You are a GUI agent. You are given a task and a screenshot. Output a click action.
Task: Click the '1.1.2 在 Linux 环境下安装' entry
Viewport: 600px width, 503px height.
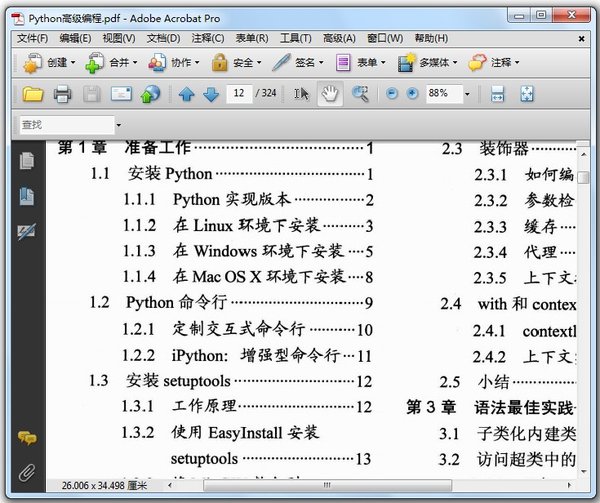(248, 225)
